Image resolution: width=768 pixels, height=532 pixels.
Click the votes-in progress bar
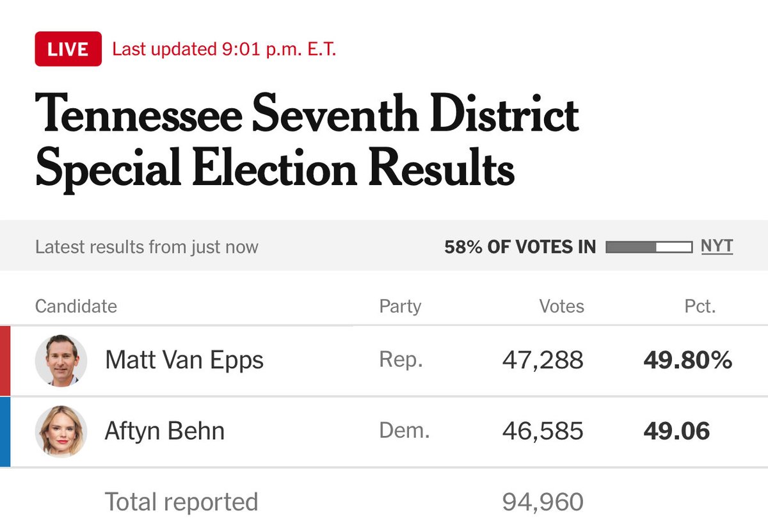648,246
